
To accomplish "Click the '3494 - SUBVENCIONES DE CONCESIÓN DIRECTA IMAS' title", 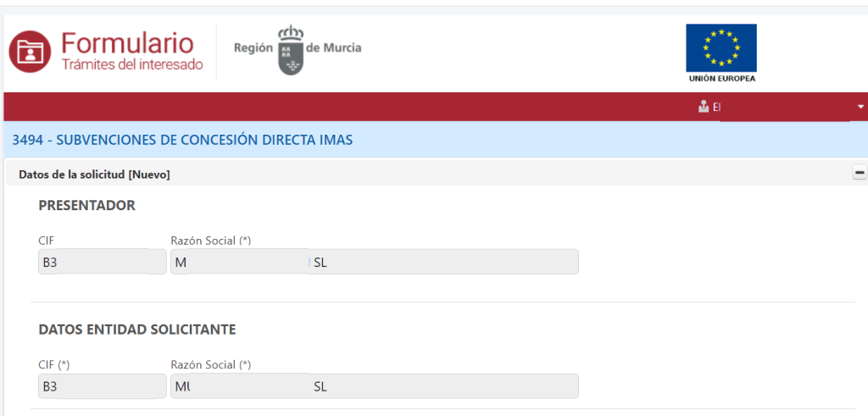I will click(x=182, y=140).
